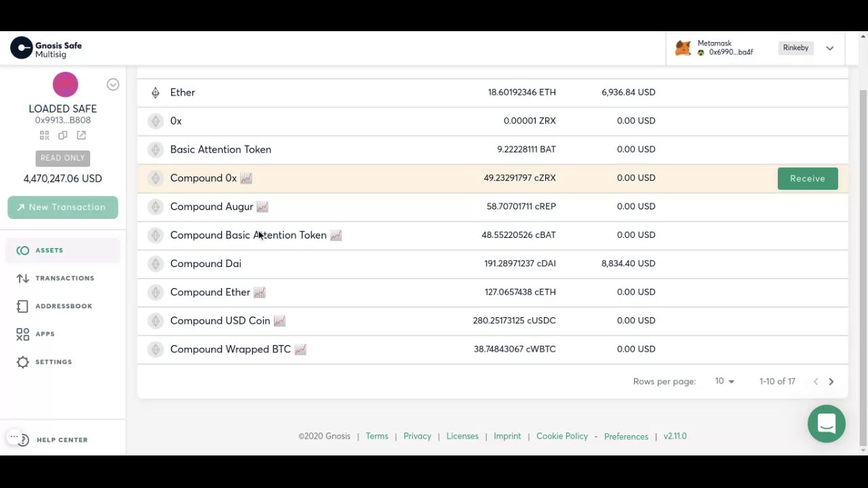The image size is (868, 488).
Task: Expand the Metamask wallet dropdown arrow
Action: click(829, 48)
